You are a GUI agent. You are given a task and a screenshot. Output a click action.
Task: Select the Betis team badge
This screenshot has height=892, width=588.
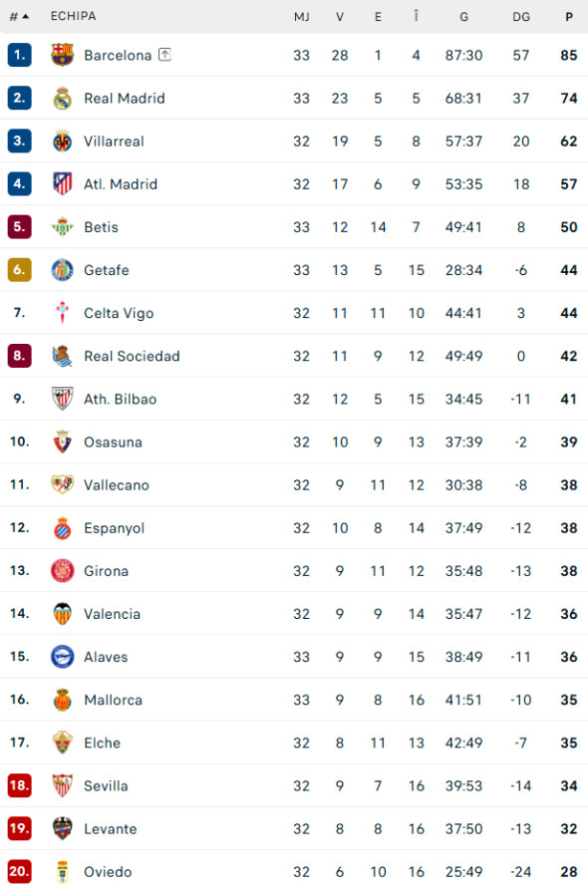click(x=62, y=226)
